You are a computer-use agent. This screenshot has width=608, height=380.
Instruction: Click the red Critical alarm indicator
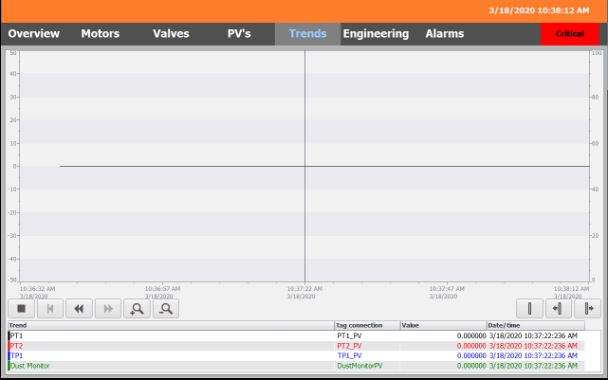click(570, 34)
